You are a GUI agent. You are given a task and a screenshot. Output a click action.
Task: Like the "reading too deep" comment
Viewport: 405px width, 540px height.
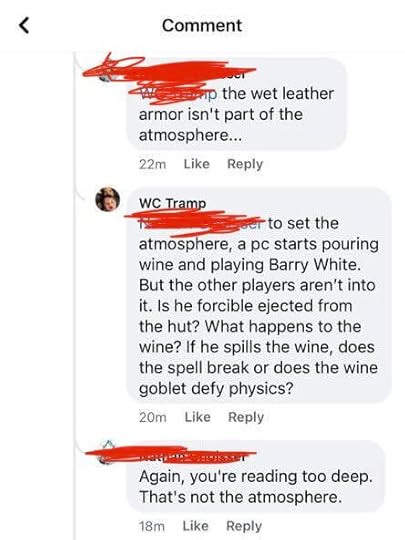(196, 526)
